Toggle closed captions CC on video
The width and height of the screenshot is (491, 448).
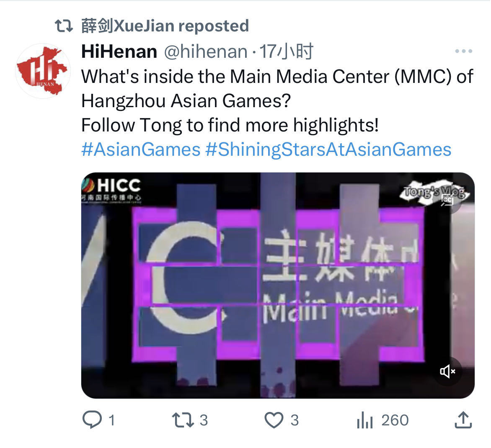click(x=447, y=199)
